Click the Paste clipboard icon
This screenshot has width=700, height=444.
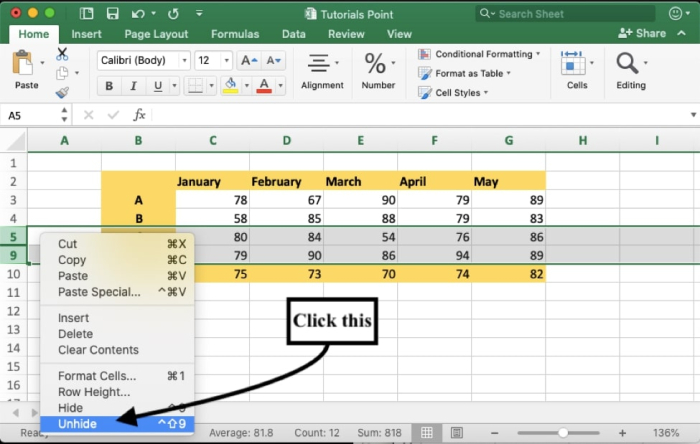23,63
